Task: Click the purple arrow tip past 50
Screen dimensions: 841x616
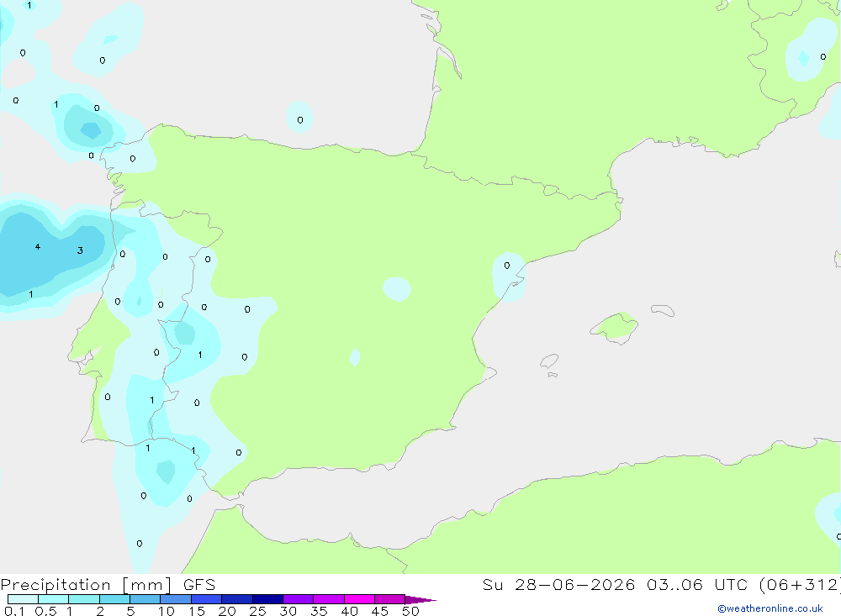Action: coord(420,600)
